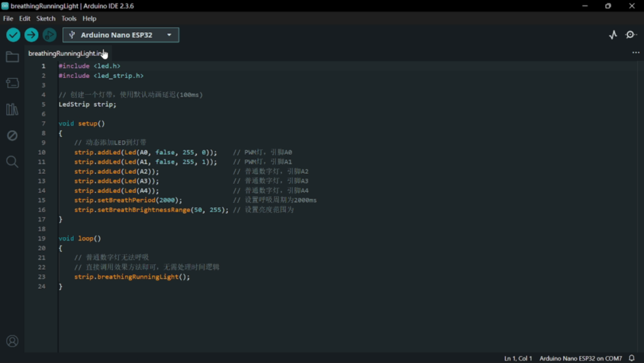Click the Ln 1, Col 1 cursor position
Screen dimensions: 644x363
[x=518, y=358]
